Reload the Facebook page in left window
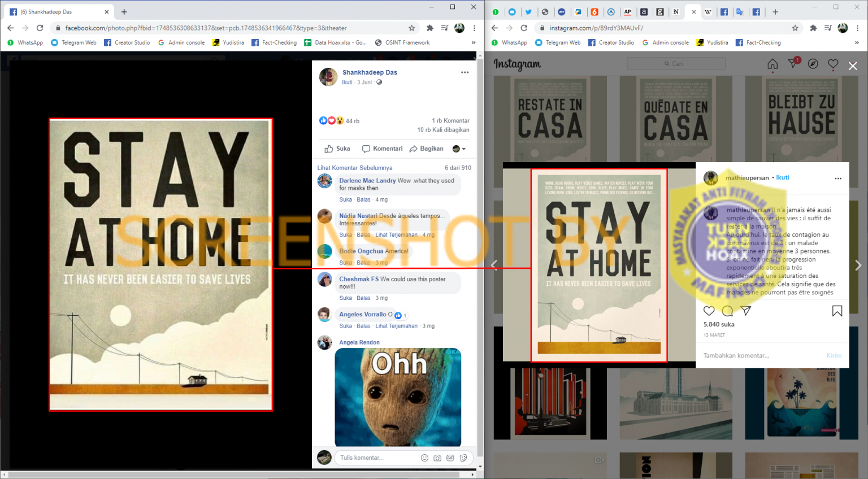Screen dimensions: 868x479 [x=40, y=28]
